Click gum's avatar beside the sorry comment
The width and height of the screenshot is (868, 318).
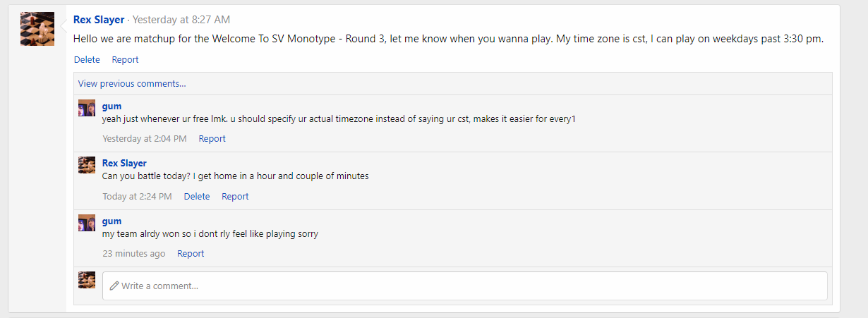tap(87, 223)
